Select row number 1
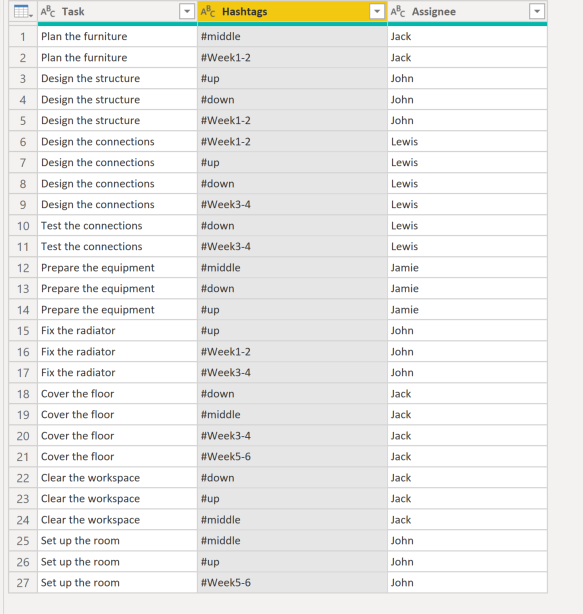The image size is (583, 614). tap(23, 37)
